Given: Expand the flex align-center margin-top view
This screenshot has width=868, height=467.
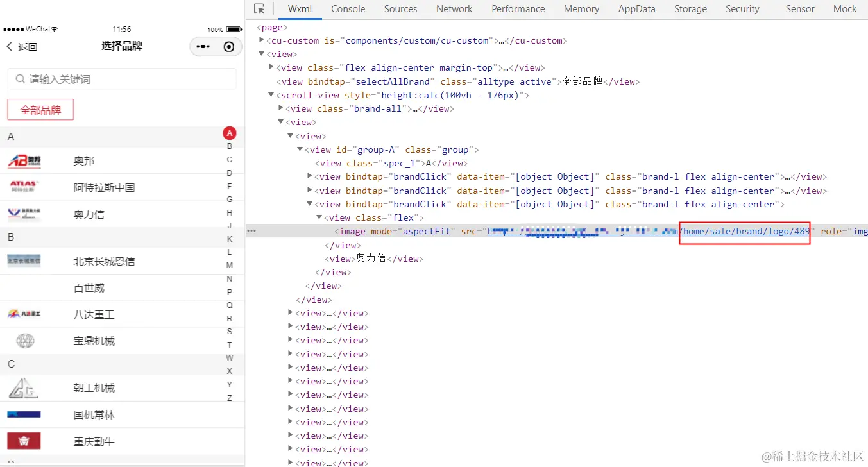Looking at the screenshot, I should point(271,67).
